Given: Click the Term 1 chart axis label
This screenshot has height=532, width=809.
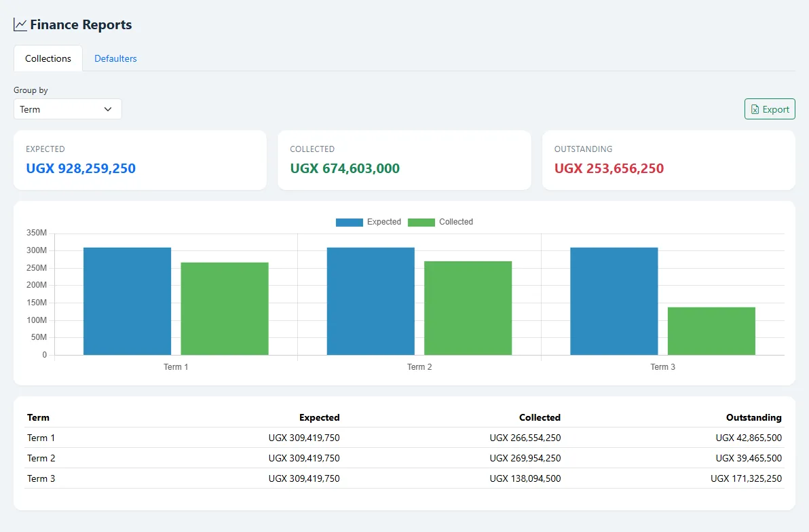Looking at the screenshot, I should point(176,367).
